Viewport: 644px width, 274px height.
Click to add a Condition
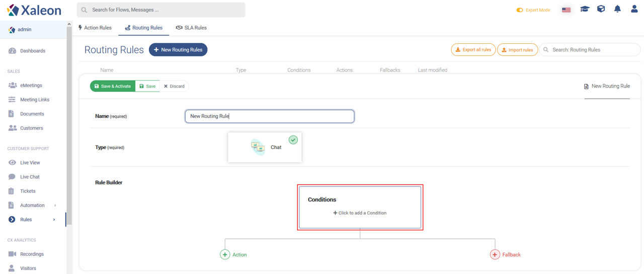point(360,213)
